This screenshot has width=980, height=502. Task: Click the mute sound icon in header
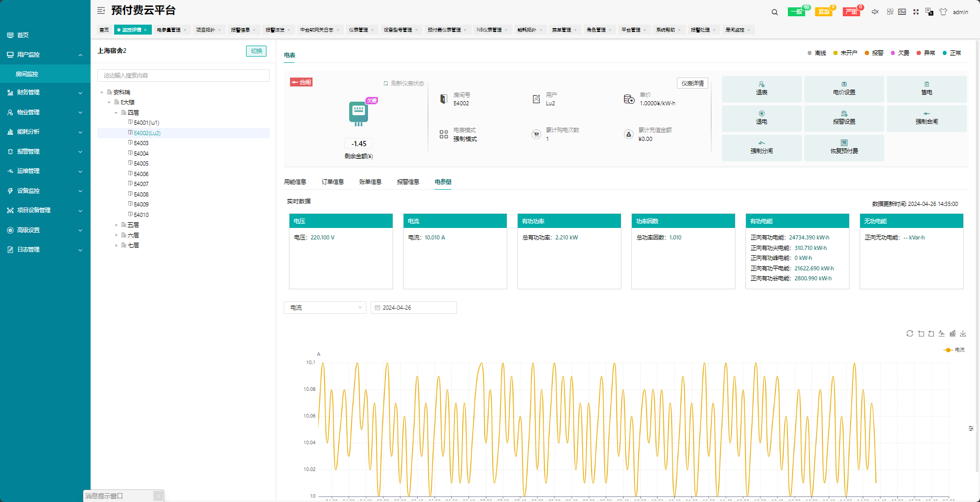(x=875, y=12)
